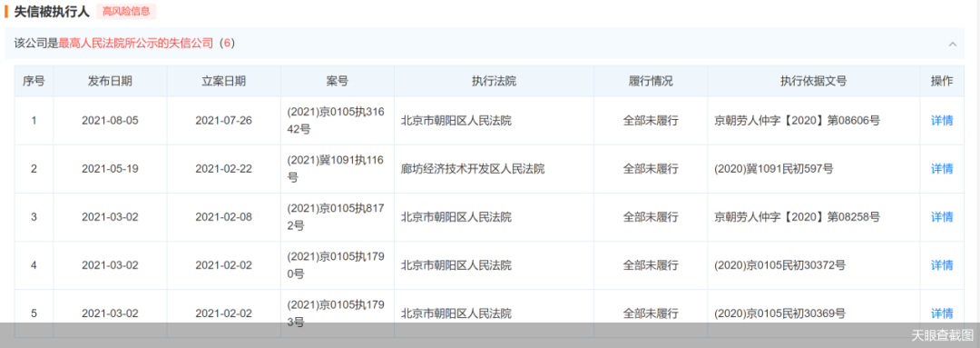Open 详情 for row 4 case 1790号
The width and height of the screenshot is (980, 348).
click(x=942, y=265)
